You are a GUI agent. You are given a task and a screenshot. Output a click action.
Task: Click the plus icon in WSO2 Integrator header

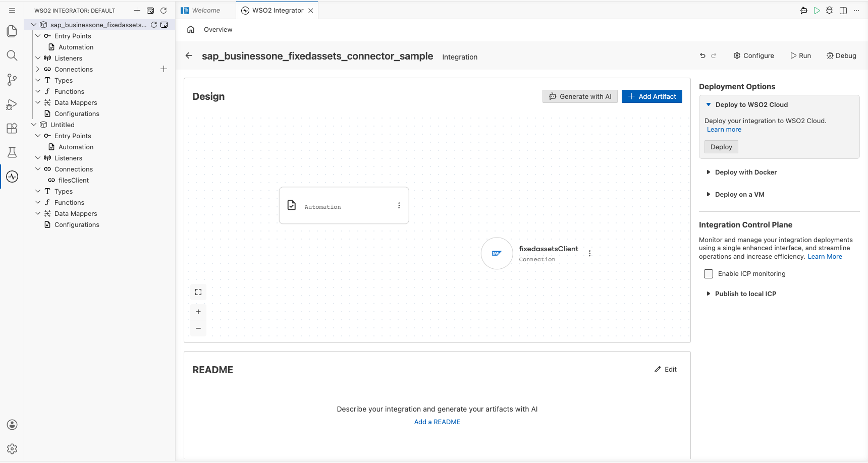coord(137,11)
